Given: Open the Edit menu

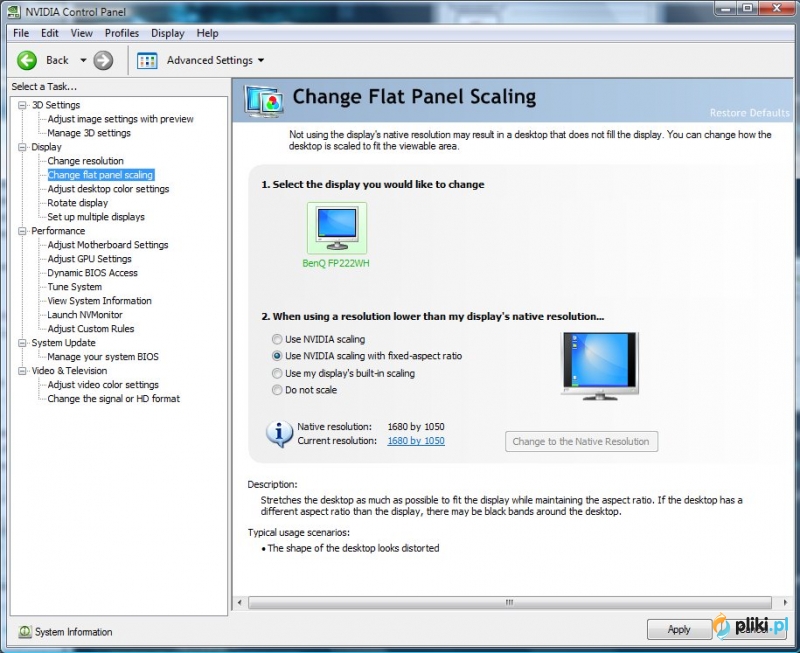Looking at the screenshot, I should pos(49,33).
